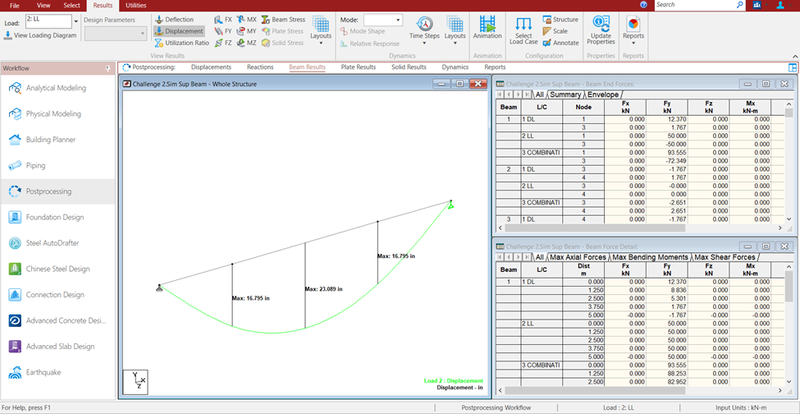Click Update Properties
This screenshot has width=800, height=414.
tap(601, 30)
